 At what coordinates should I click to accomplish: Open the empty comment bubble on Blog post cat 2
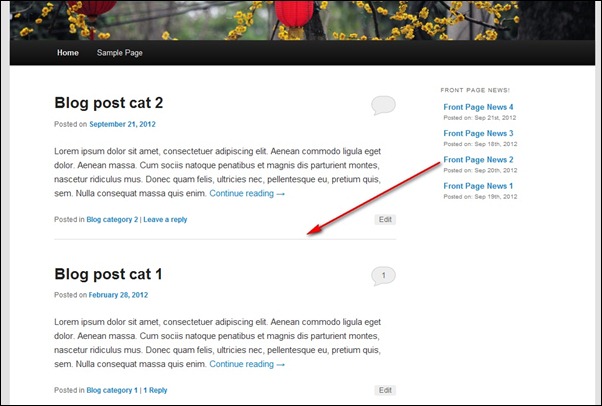click(383, 104)
